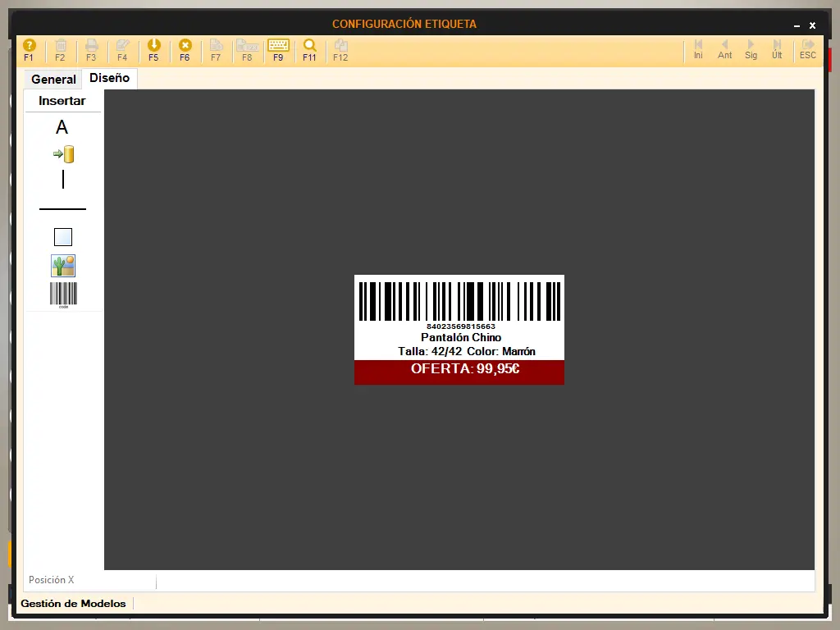
Task: Exit with the ESC icon
Action: click(x=808, y=49)
